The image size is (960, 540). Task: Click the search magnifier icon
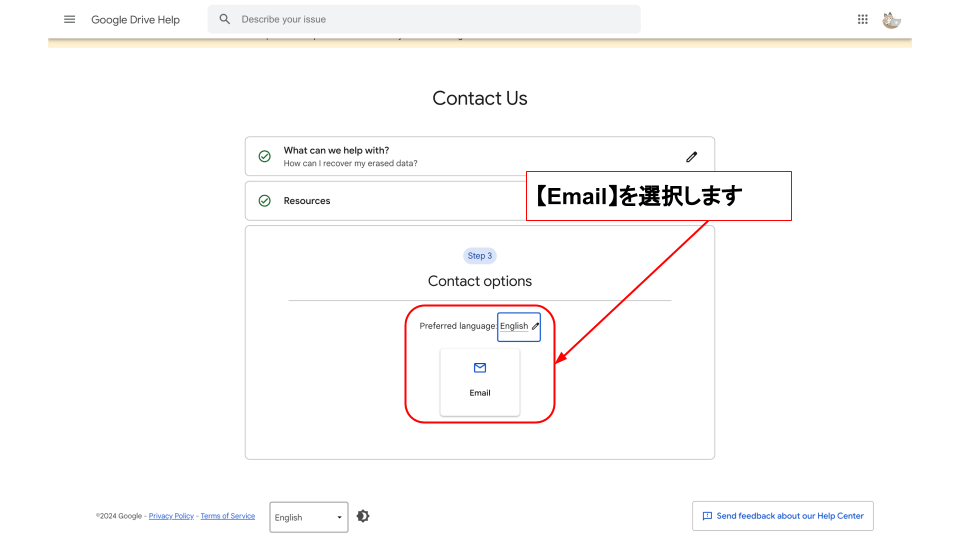tap(225, 19)
